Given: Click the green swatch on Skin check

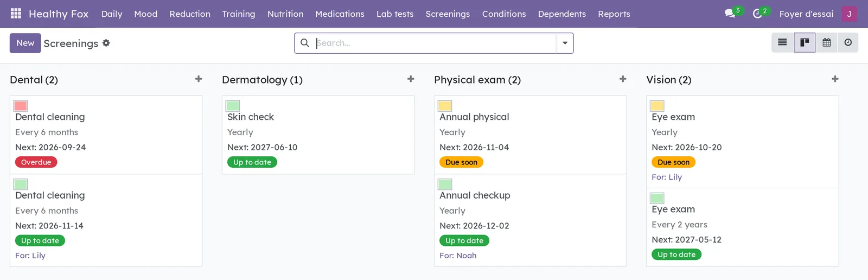Looking at the screenshot, I should click(x=233, y=106).
